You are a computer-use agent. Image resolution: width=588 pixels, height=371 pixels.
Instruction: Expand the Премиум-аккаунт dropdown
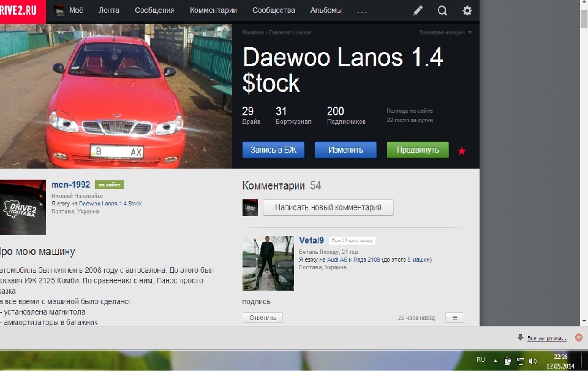tap(445, 33)
